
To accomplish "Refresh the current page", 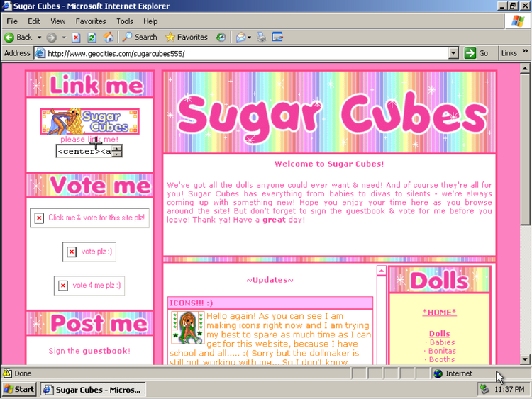I will coord(92,37).
